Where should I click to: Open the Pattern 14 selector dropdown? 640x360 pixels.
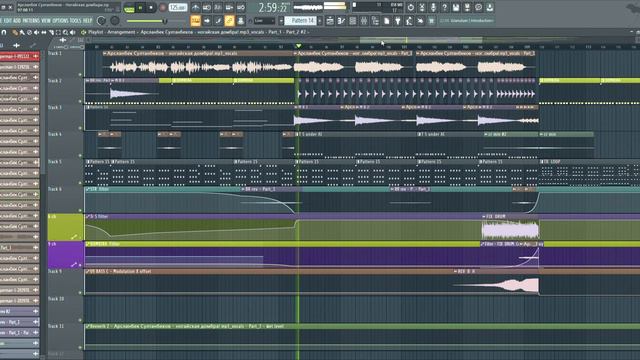[x=300, y=20]
